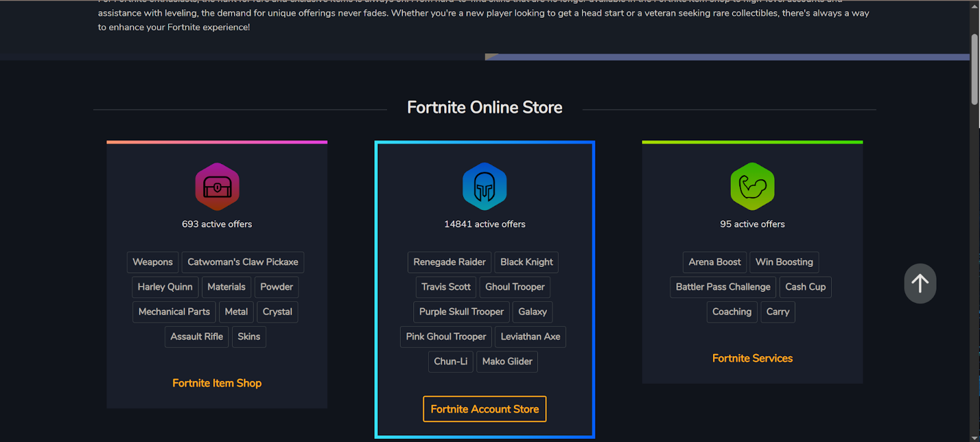
Task: Go to the Fortnite Services link
Action: click(x=752, y=358)
